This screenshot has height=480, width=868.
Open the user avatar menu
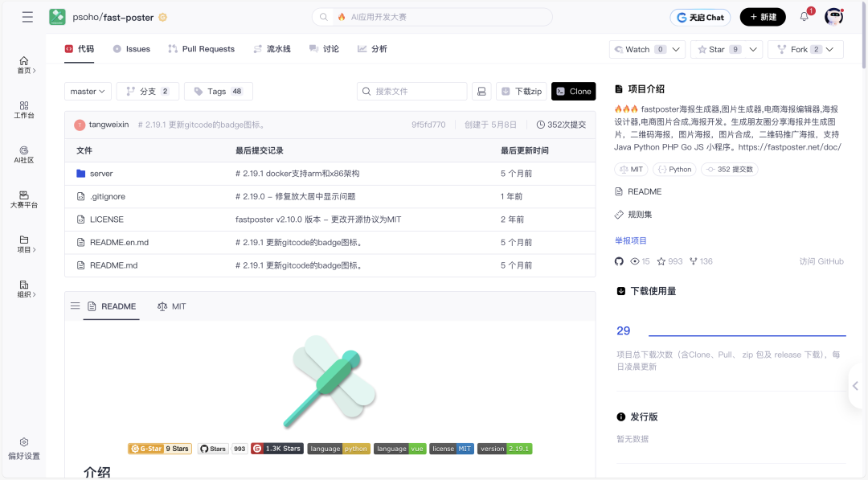point(833,17)
